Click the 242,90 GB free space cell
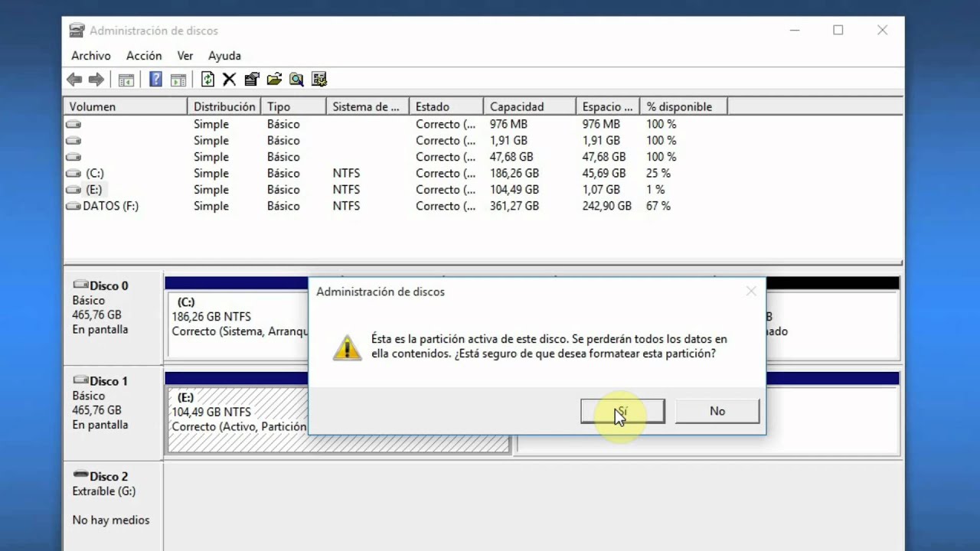This screenshot has width=980, height=551. click(606, 206)
